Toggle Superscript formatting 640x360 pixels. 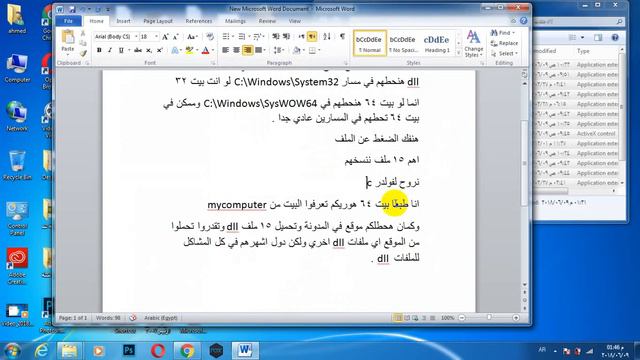(x=159, y=50)
